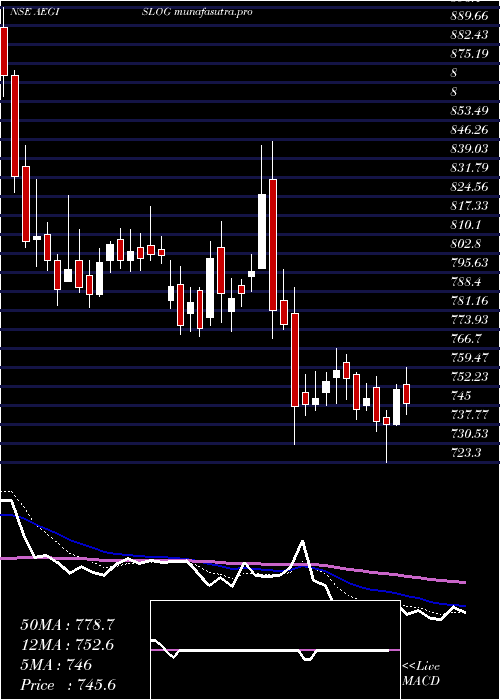
Task: Click the 831.79 price axis label
Action: coord(470,168)
